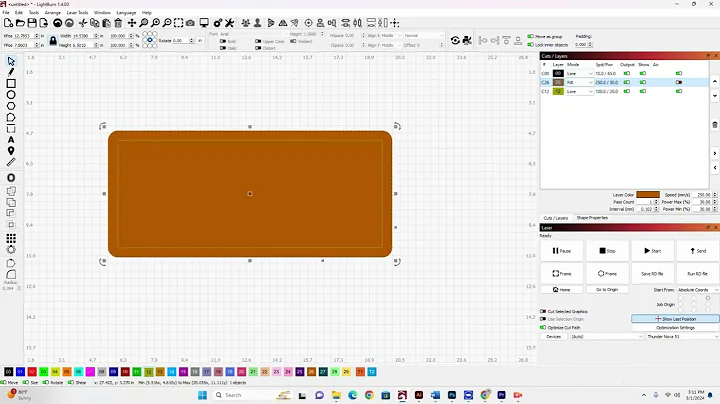Open the Grid Array tool
The height and width of the screenshot is (404, 720).
coord(11,238)
